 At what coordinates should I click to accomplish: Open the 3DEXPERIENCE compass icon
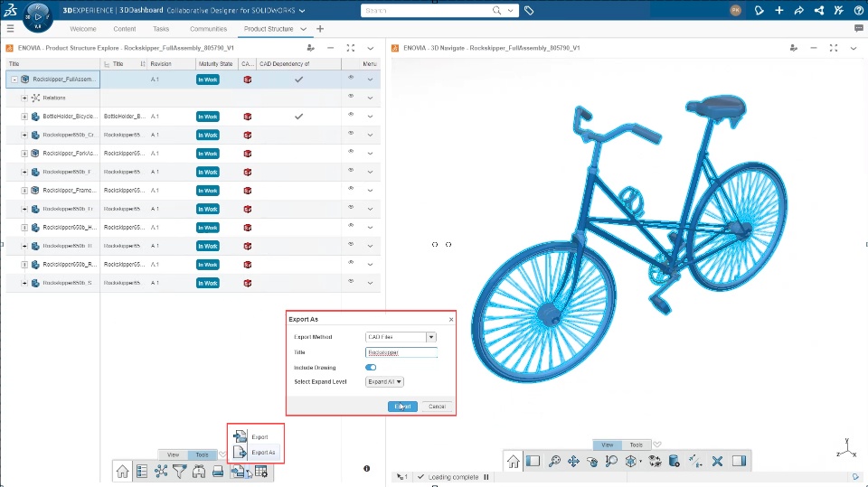[x=38, y=16]
